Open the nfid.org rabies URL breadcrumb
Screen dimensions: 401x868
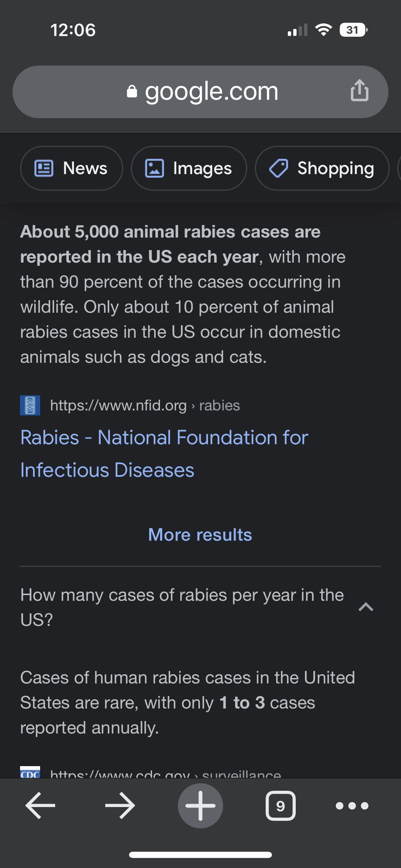click(145, 405)
